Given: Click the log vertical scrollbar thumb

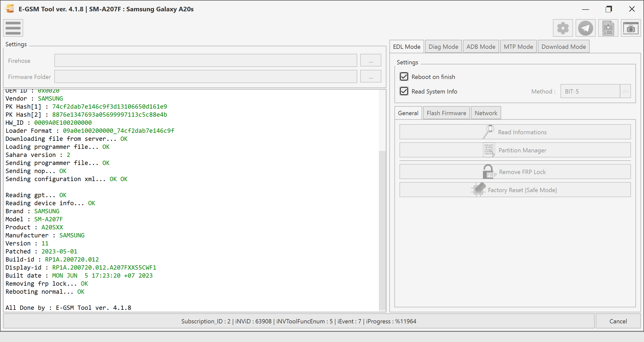Looking at the screenshot, I should tap(382, 230).
